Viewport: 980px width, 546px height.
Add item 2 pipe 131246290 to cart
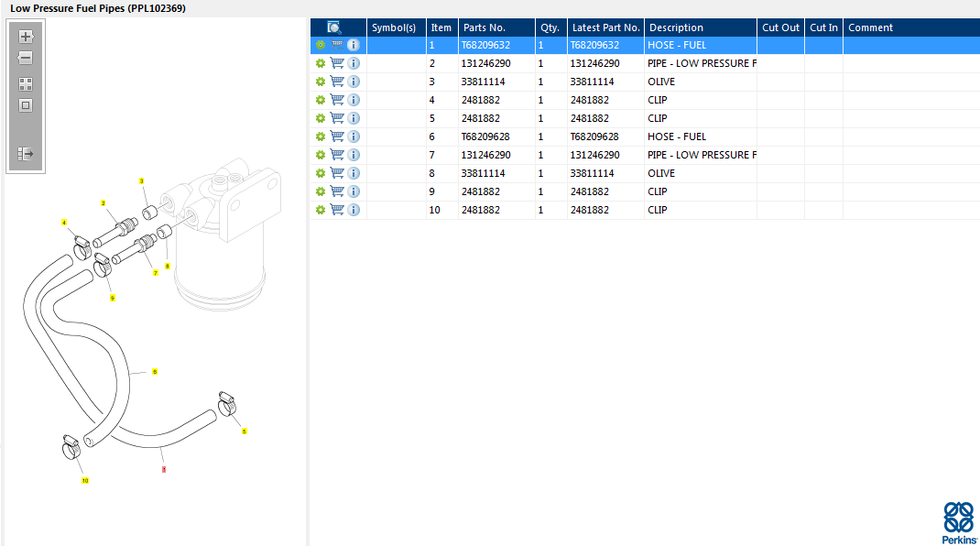[x=337, y=63]
